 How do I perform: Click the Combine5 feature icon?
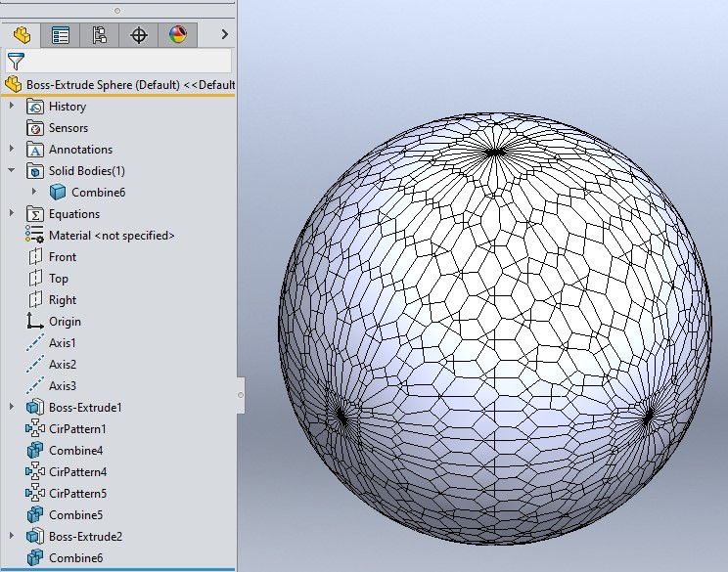(x=35, y=514)
